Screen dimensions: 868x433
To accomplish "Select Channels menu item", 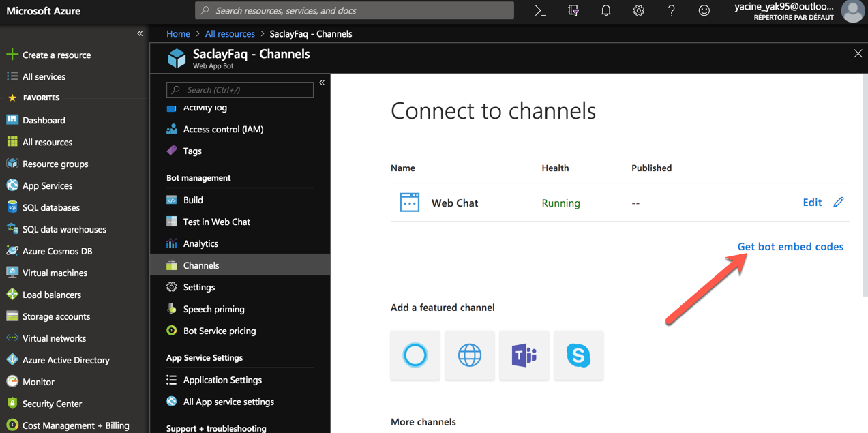I will (240, 265).
